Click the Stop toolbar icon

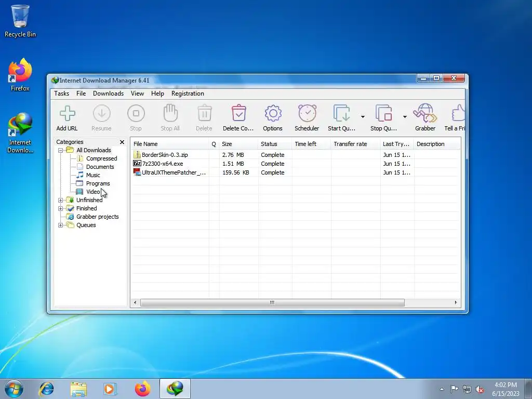click(x=136, y=113)
